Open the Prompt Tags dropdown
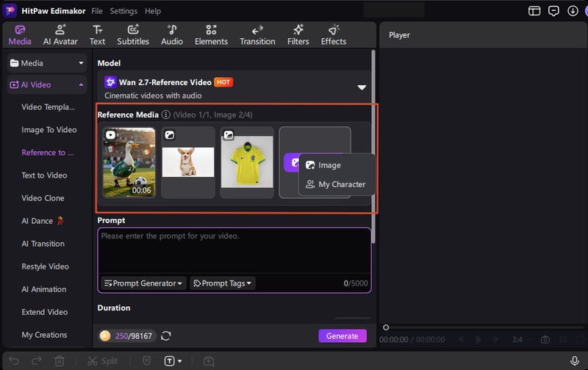 pos(223,283)
